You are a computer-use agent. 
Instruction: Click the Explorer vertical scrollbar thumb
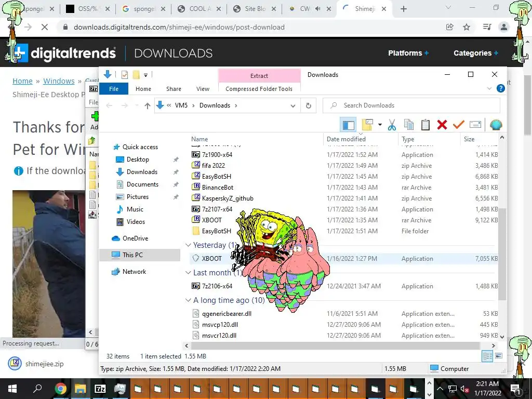(502, 254)
